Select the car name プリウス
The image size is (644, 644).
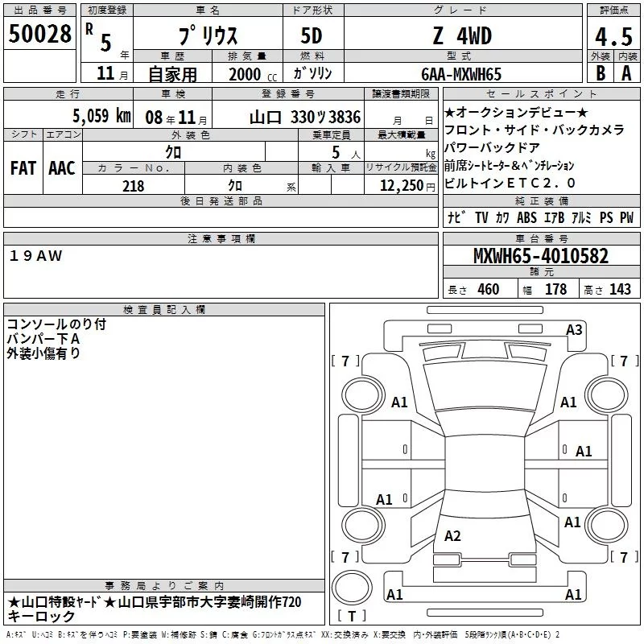tap(208, 35)
